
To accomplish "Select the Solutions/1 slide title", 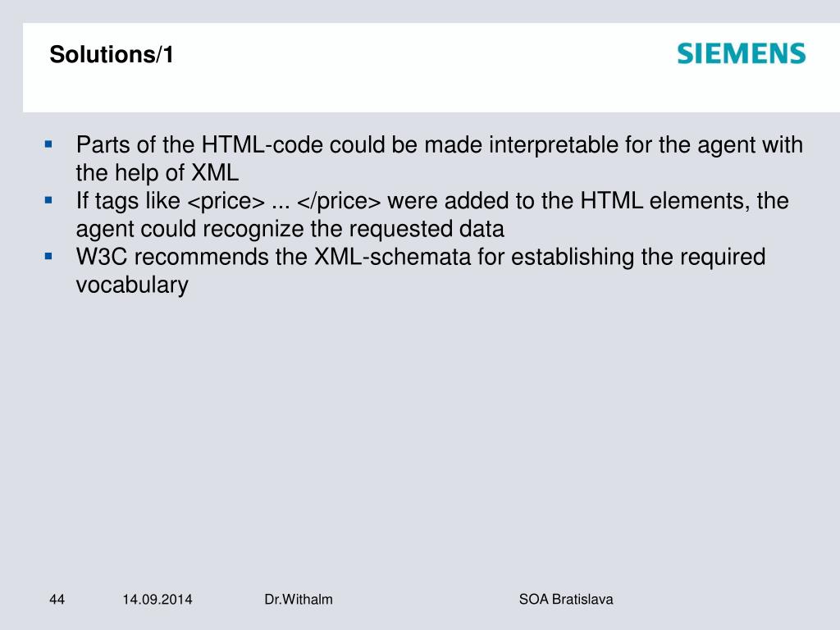I will [x=112, y=55].
